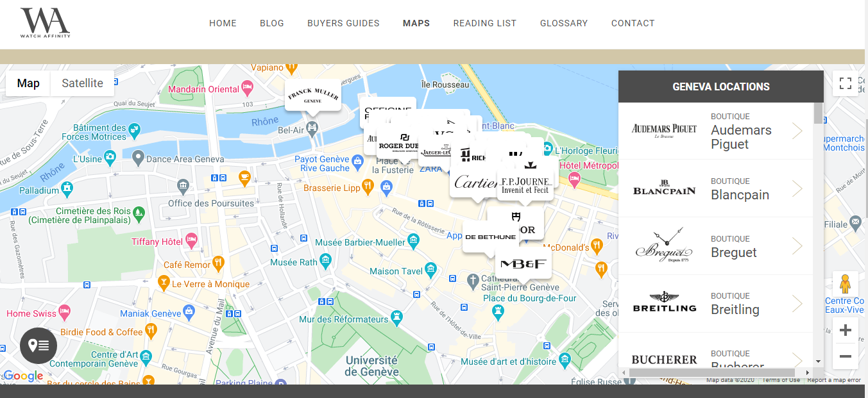Zoom out on the map
Image resolution: width=868 pixels, height=398 pixels.
pyautogui.click(x=846, y=356)
